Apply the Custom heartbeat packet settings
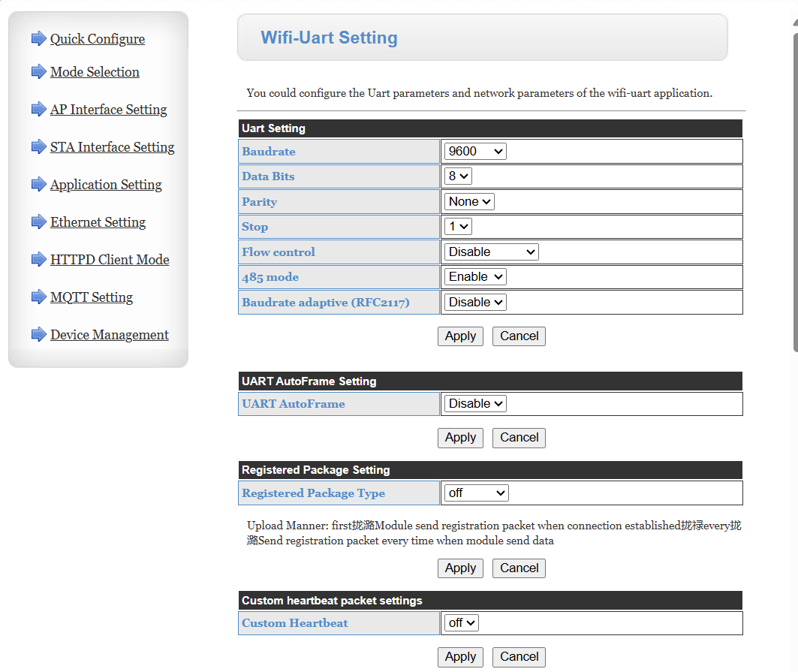This screenshot has height=672, width=798. coord(460,657)
